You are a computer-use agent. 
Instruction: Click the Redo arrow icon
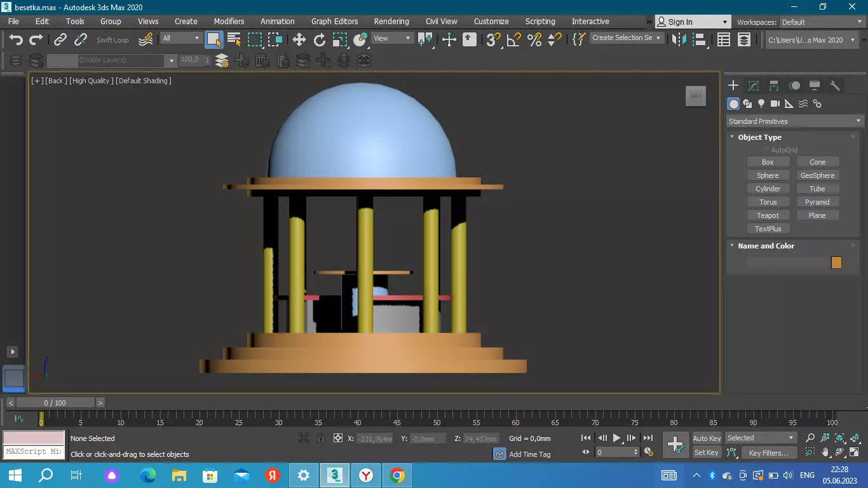pos(36,39)
